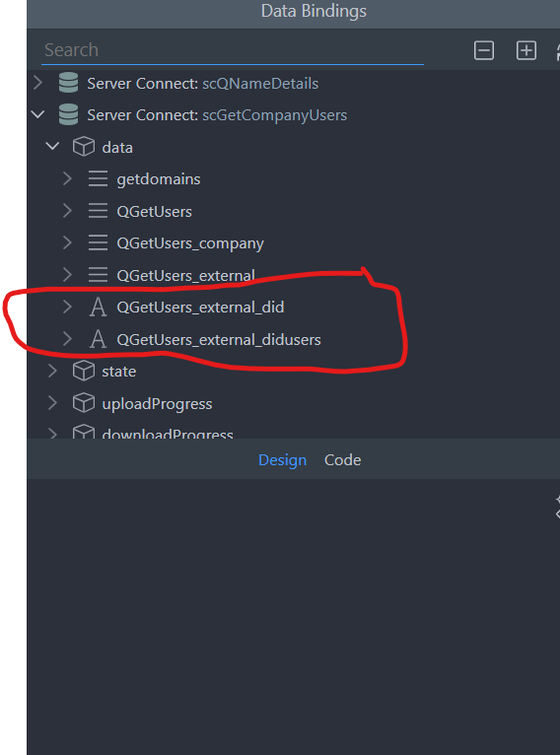
Task: Collapse the data node chevron
Action: pos(52,146)
